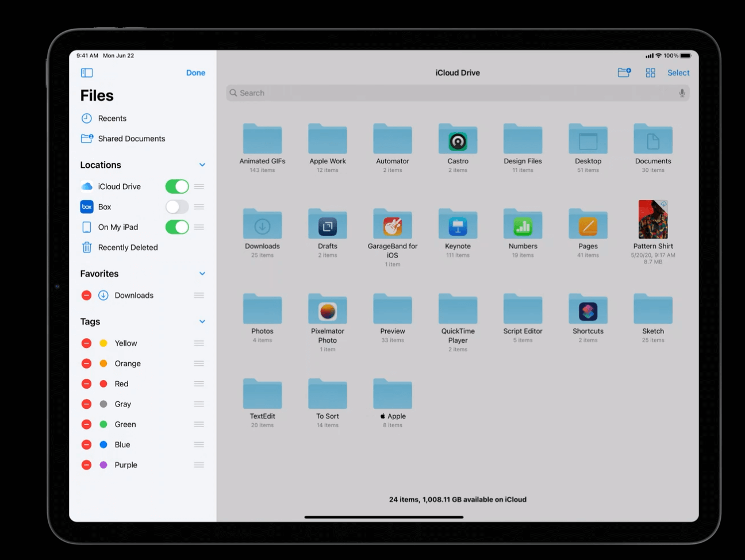Grab the reorder handle for iCloud Drive

tap(199, 186)
